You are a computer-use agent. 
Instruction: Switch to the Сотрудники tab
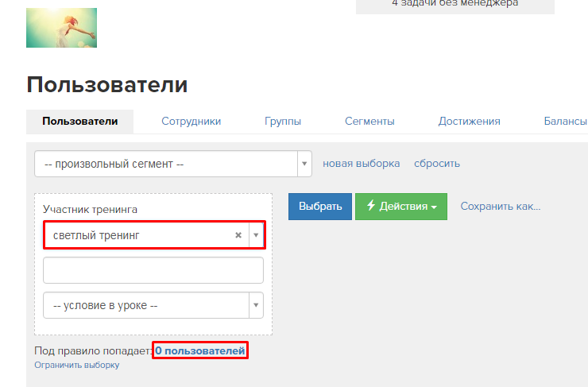[191, 121]
